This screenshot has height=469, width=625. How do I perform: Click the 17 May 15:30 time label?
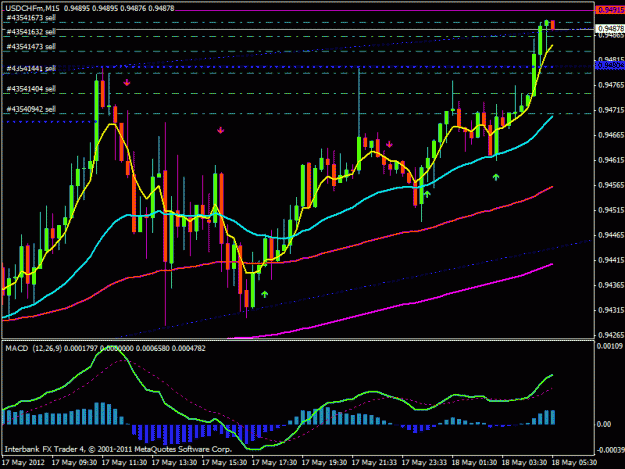tap(224, 463)
